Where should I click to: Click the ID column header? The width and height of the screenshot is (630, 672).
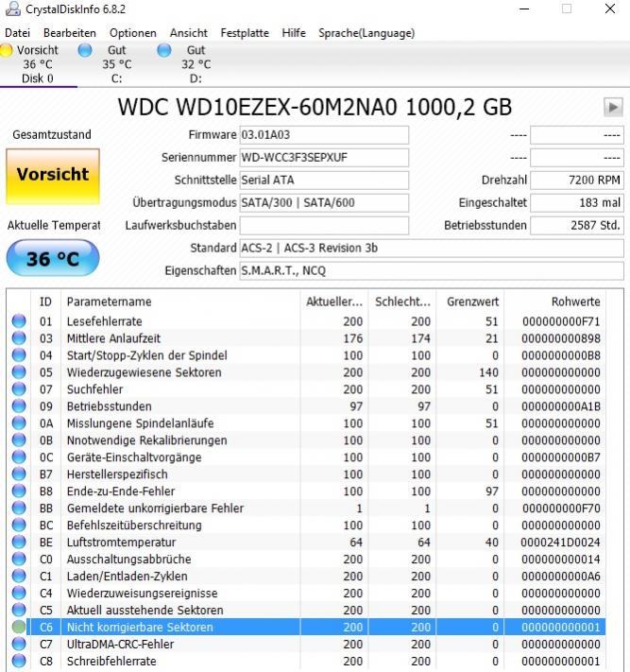click(x=46, y=302)
